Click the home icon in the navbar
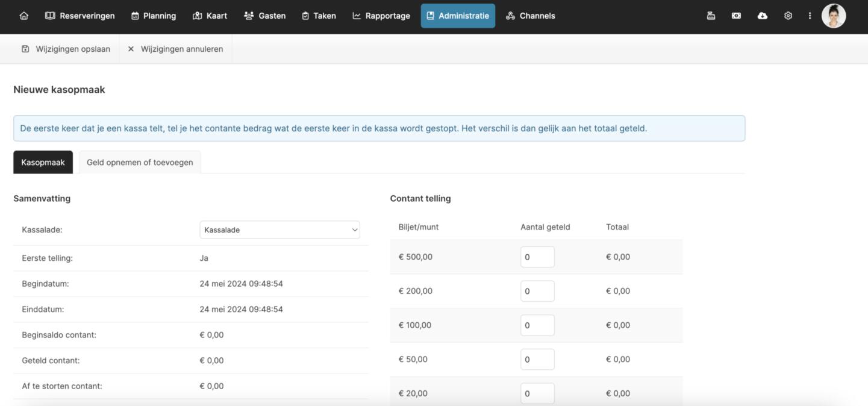The width and height of the screenshot is (868, 406). tap(24, 16)
